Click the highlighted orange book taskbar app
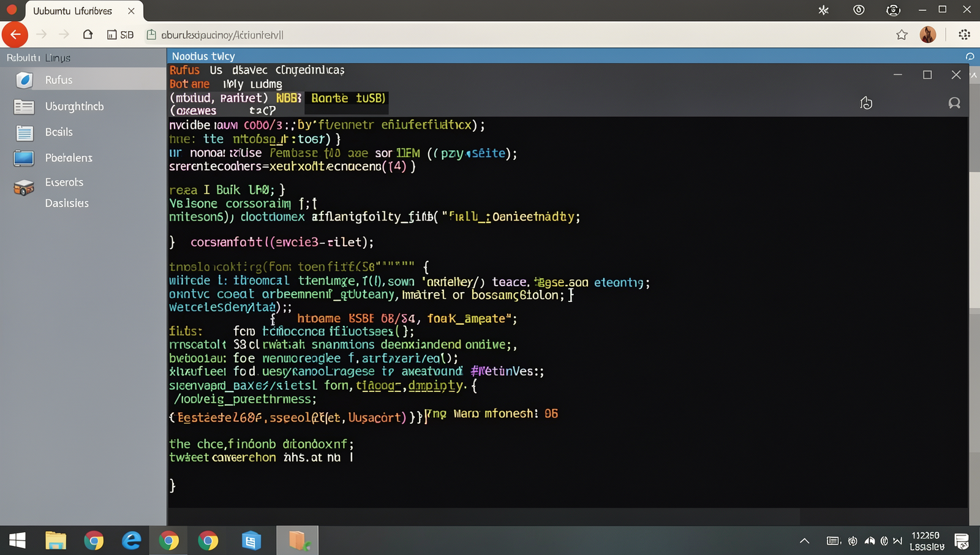 (x=298, y=540)
